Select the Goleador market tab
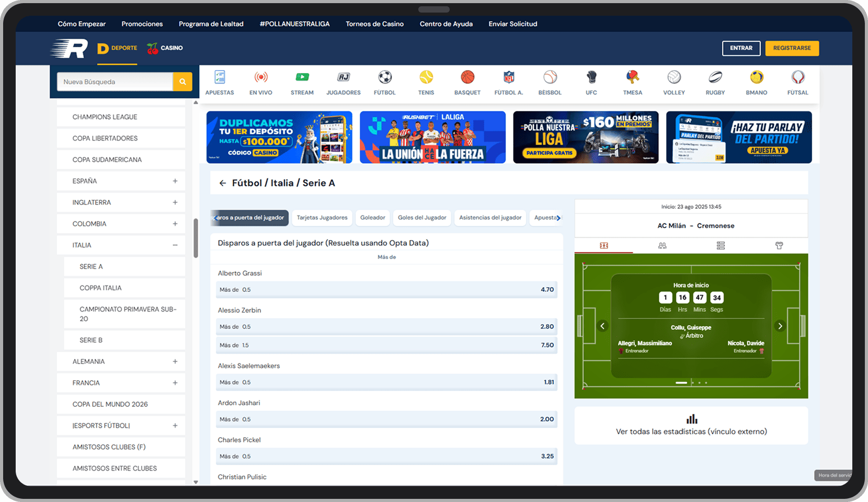The image size is (868, 502). click(x=373, y=218)
